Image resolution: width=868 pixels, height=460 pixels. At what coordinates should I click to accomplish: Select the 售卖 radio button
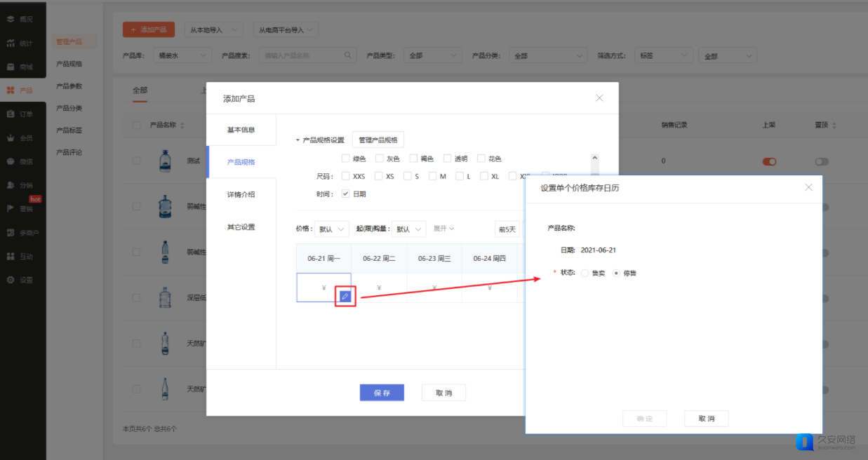585,273
